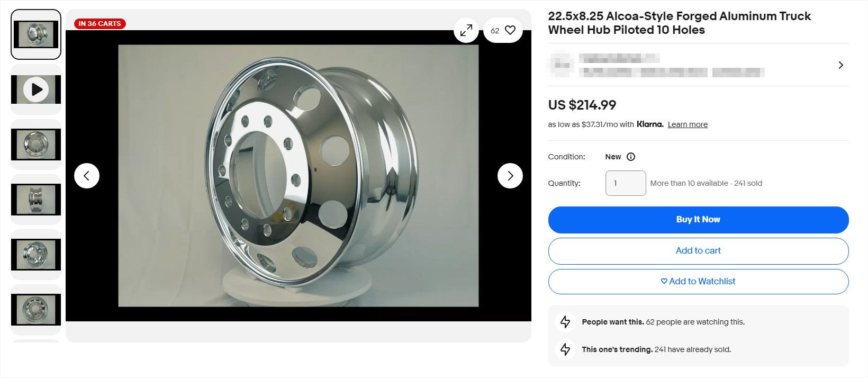Open the image fullscreen expand icon
Screen dimensions: 868x378
pos(466,30)
